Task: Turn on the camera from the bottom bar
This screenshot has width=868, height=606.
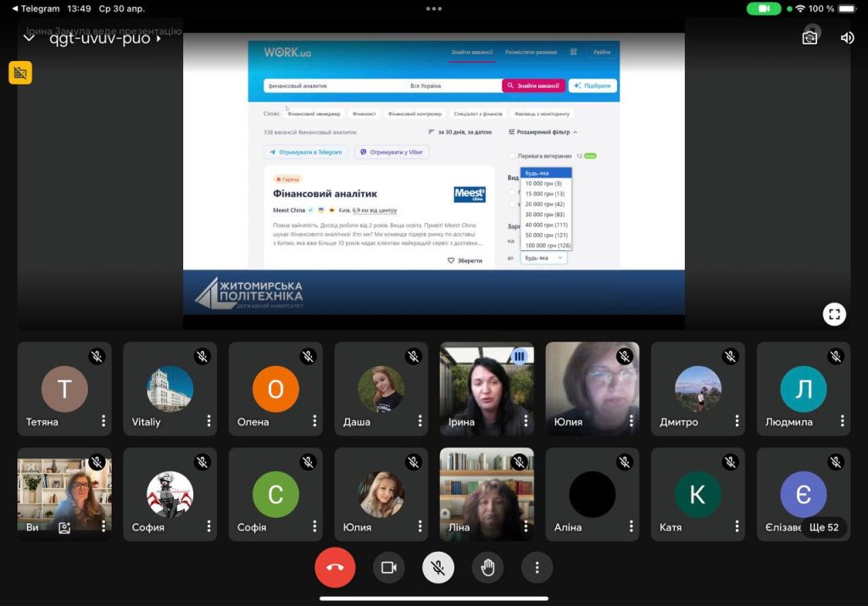Action: pos(388,567)
